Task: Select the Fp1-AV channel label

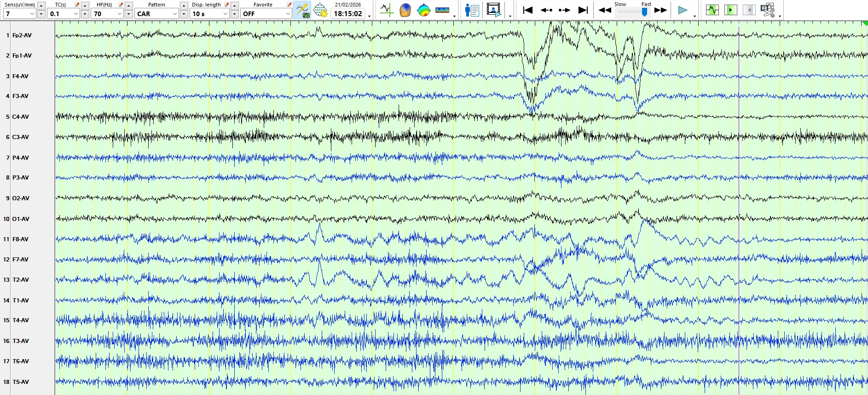Action: pos(22,56)
